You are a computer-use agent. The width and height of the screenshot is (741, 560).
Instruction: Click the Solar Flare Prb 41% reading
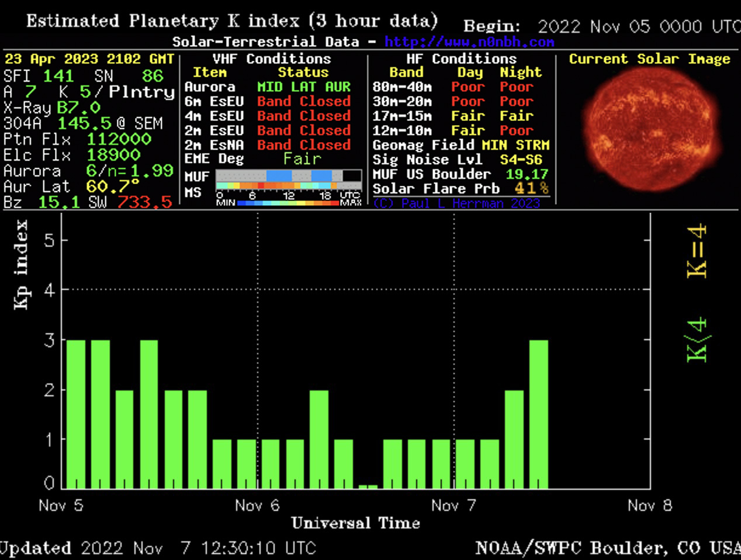coord(531,188)
